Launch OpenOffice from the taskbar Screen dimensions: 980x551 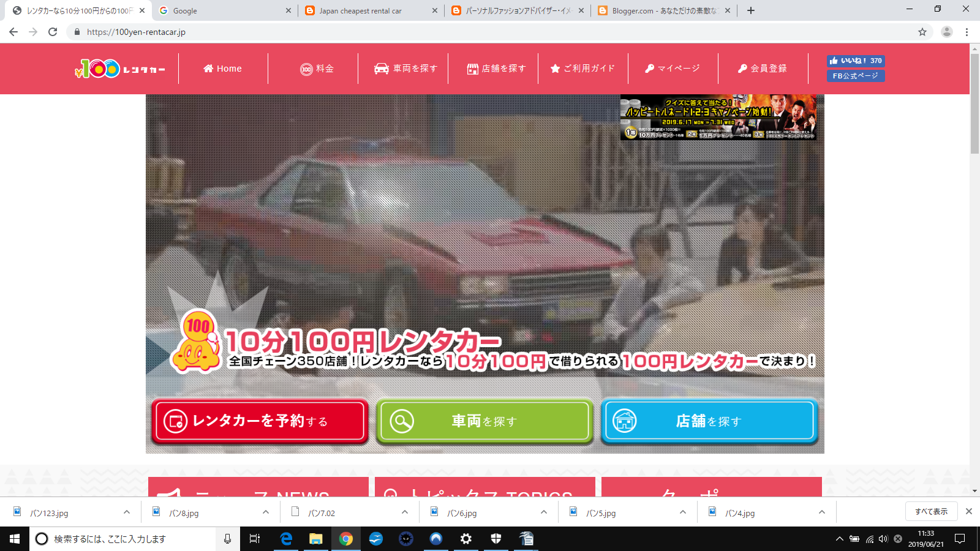526,539
